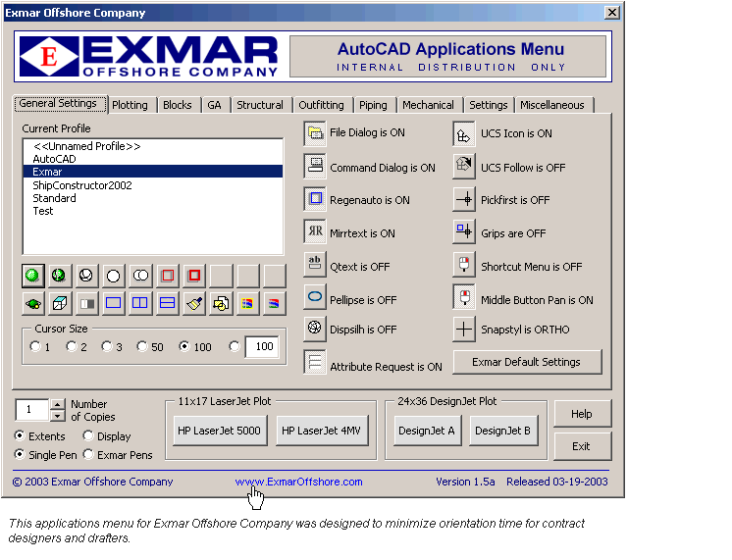Toggle Pickfirst crosshair icon button
This screenshot has width=732, height=560.
464,199
